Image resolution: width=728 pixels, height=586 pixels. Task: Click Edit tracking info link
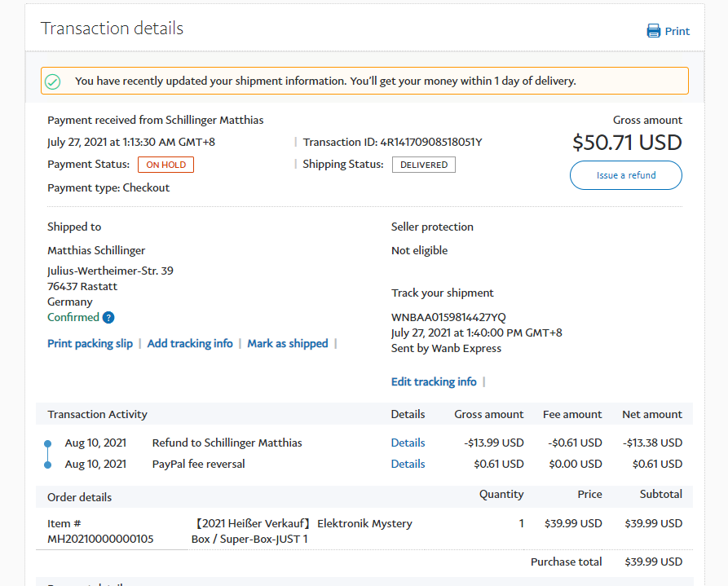434,381
